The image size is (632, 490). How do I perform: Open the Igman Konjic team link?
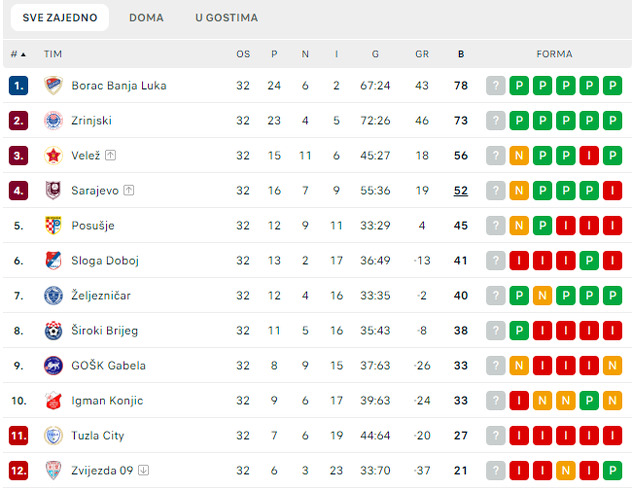[106, 401]
